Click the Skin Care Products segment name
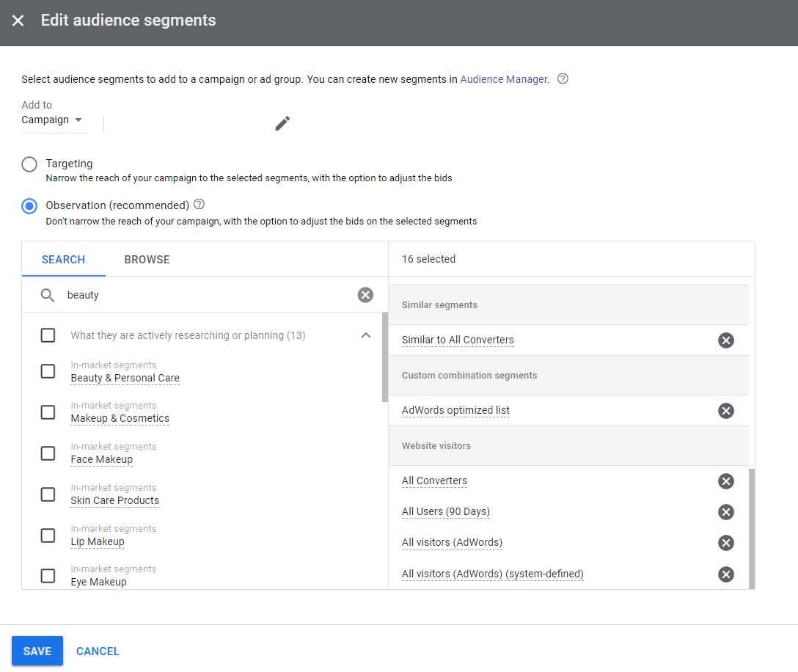 tap(115, 500)
